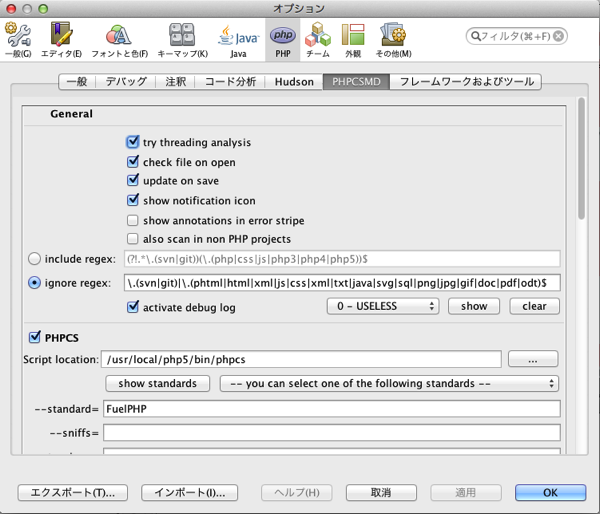Screen dimensions: 600x514
Task: Confirm with the OK button
Action: [550, 493]
